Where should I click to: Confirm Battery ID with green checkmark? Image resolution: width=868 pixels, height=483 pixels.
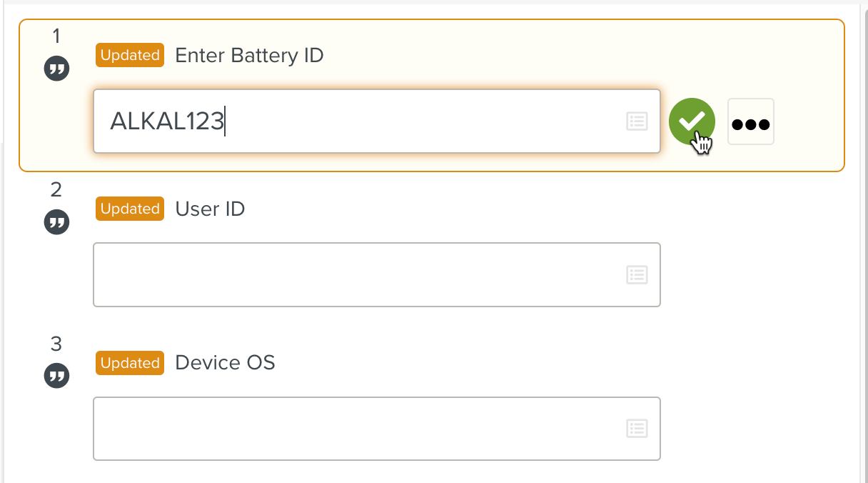(692, 121)
